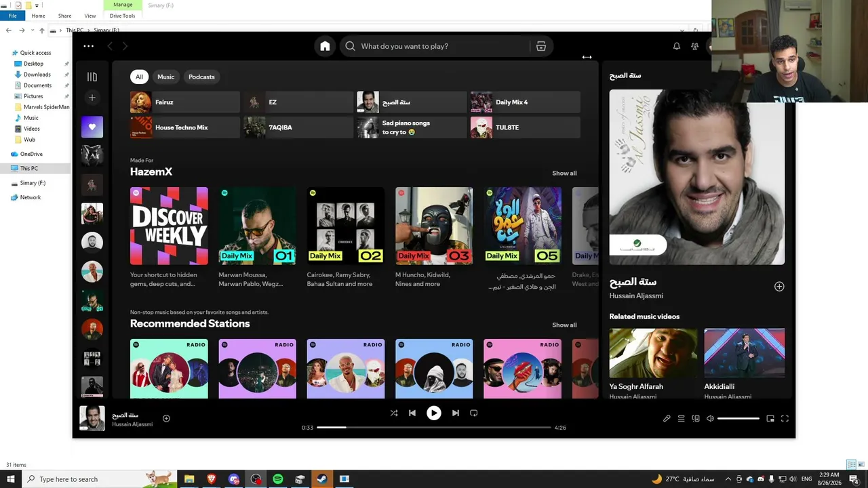Show hidden system tray icons
The image size is (868, 488).
pyautogui.click(x=728, y=479)
